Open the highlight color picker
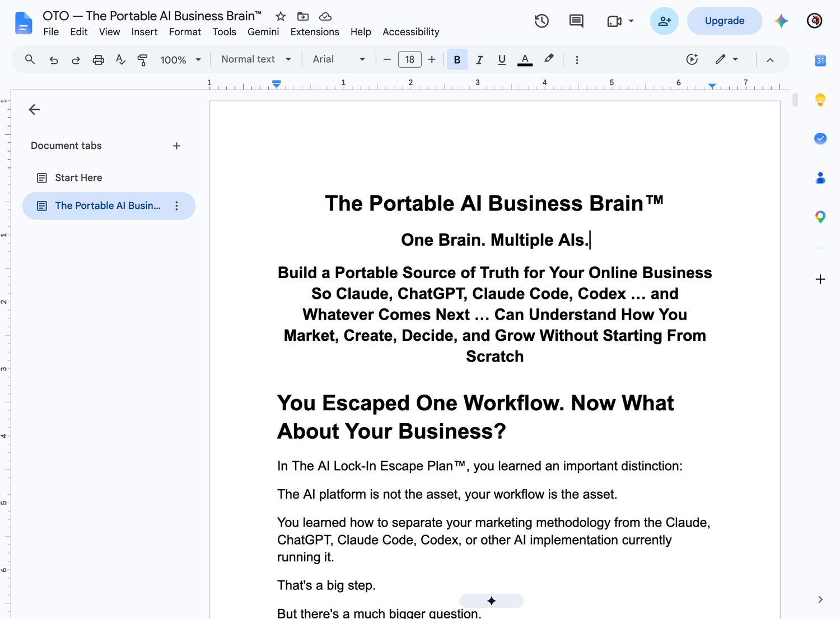Image resolution: width=840 pixels, height=619 pixels. point(549,59)
